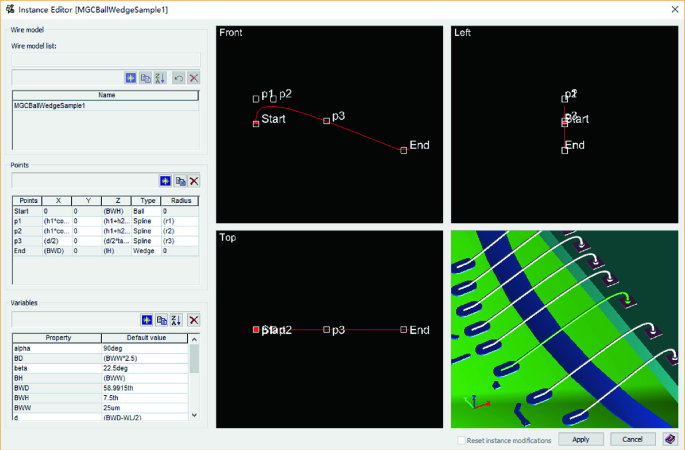Add a new point to Points table
Image resolution: width=685 pixels, height=450 pixels.
[x=165, y=181]
